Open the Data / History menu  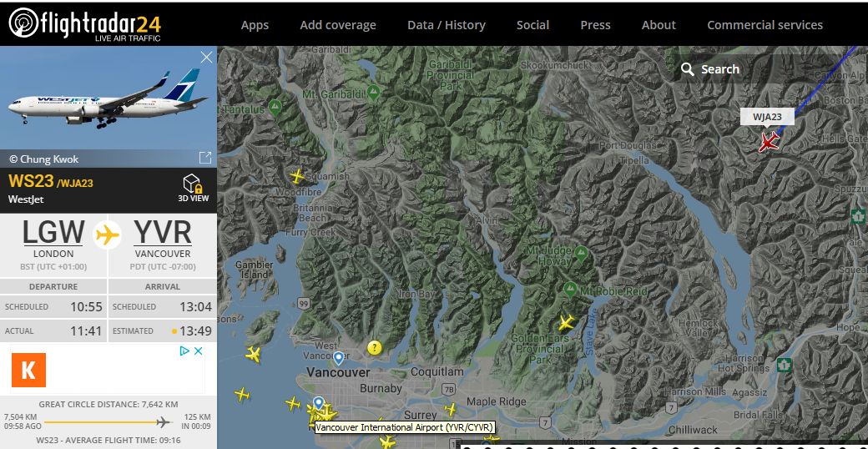(x=447, y=25)
